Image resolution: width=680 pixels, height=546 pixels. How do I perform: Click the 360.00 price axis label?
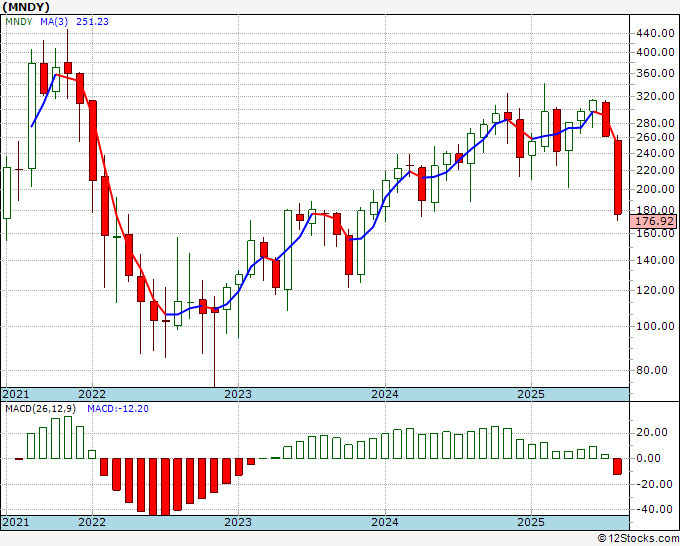(655, 73)
